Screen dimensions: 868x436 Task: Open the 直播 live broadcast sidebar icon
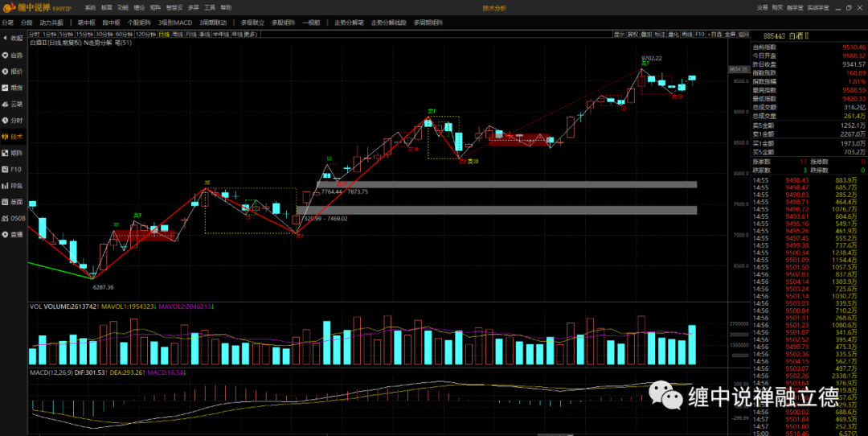click(x=13, y=234)
